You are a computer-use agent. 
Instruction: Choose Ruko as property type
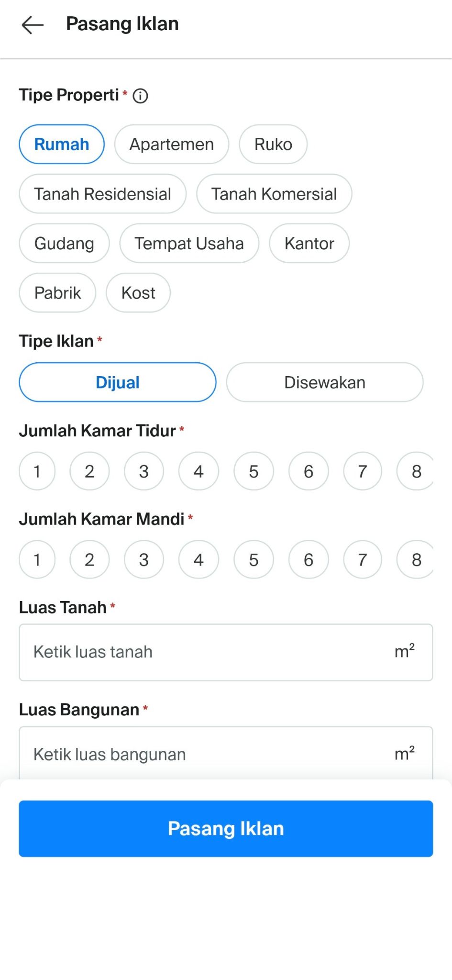[x=273, y=145]
